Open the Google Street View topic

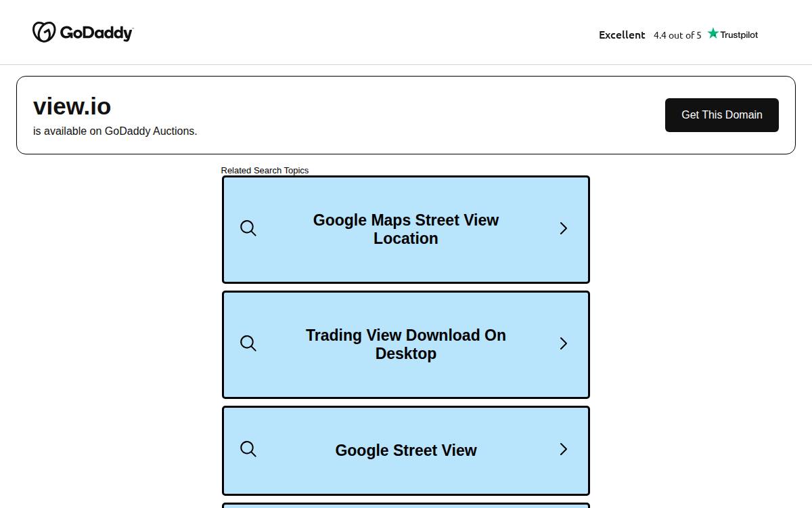pos(406,450)
